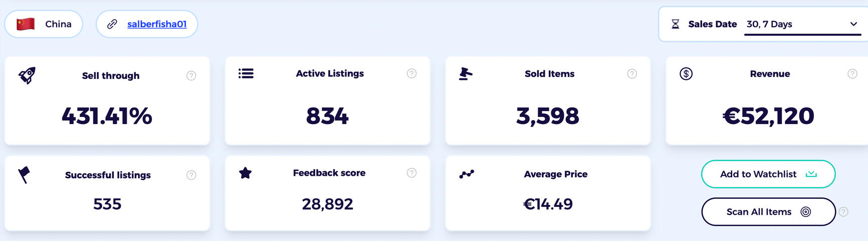Click the rocket icon on Sell through card
Viewport: 868px width, 241px height.
(x=27, y=75)
